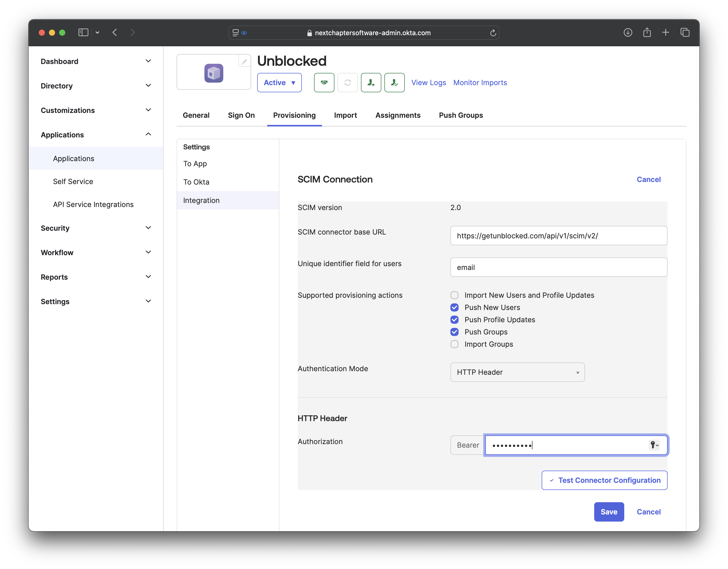The image size is (728, 569).
Task: Click the import users person-with-check icon button
Action: (394, 82)
